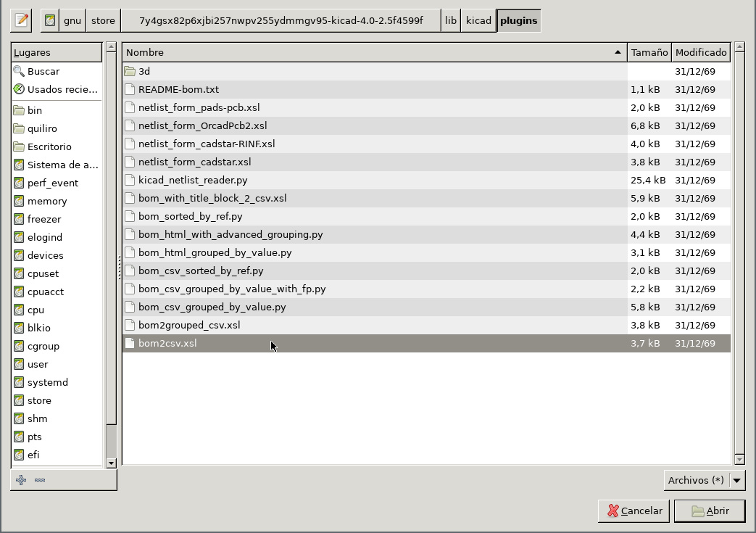This screenshot has width=756, height=533.
Task: Select the perf_event volume
Action: pyautogui.click(x=57, y=183)
